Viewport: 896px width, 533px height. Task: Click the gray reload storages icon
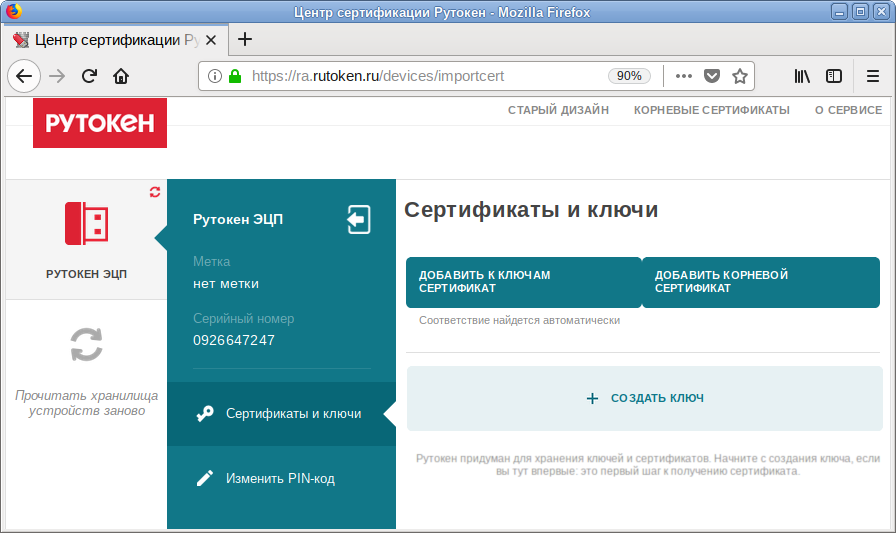click(86, 344)
